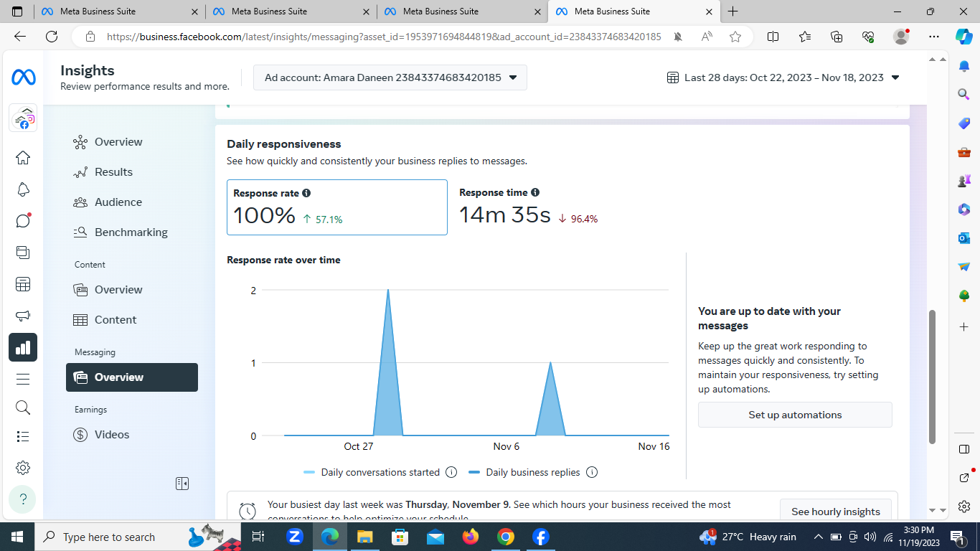Image resolution: width=980 pixels, height=551 pixels.
Task: Click info icon beside Daily business replies
Action: click(x=592, y=472)
